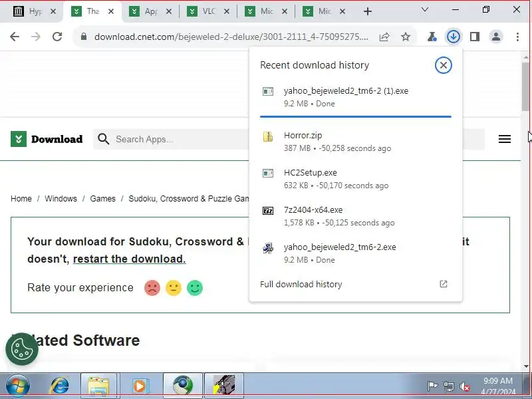The height and width of the screenshot is (399, 532).
Task: Go to Games breadcrumb
Action: [x=102, y=198]
